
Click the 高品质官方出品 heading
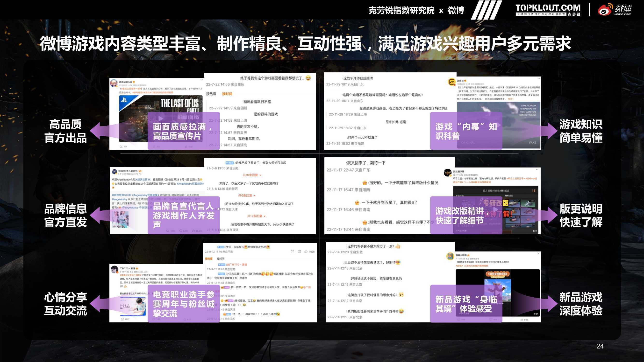65,131
